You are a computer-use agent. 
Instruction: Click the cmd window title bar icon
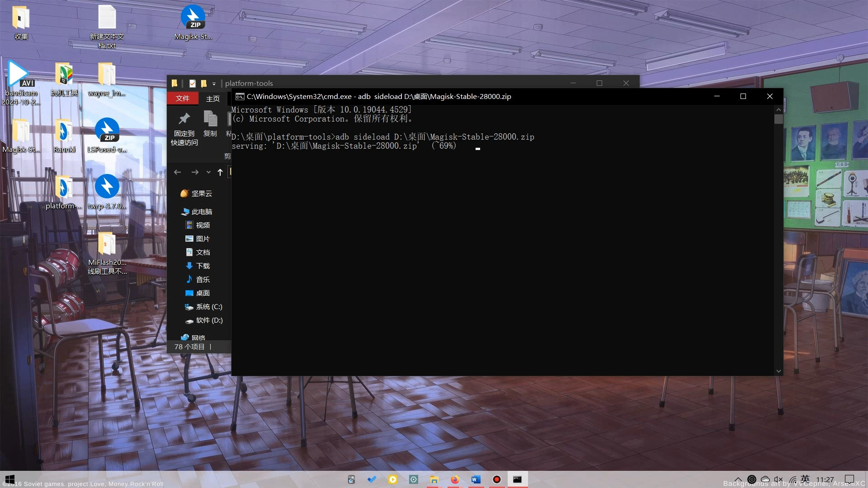tap(240, 96)
